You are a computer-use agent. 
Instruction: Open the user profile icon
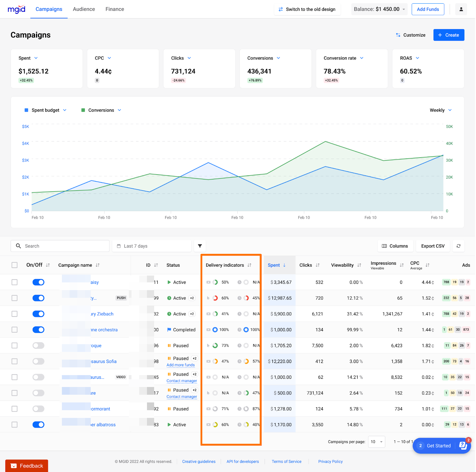tap(461, 9)
